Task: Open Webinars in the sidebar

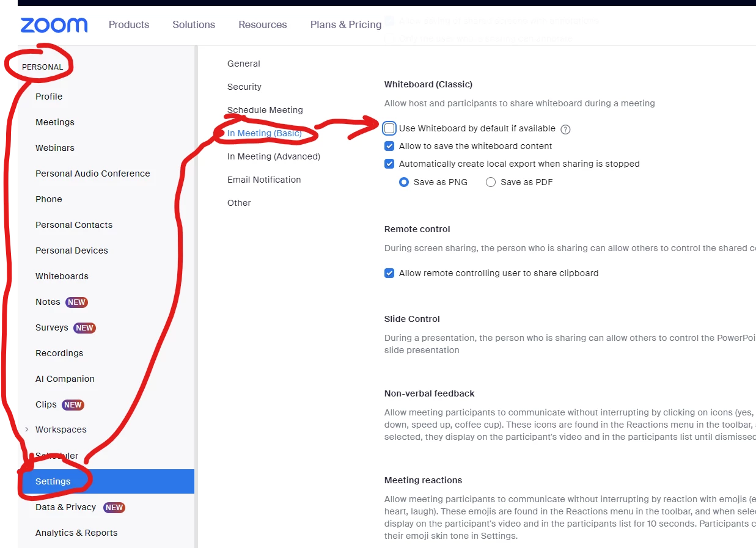Action: tap(55, 148)
